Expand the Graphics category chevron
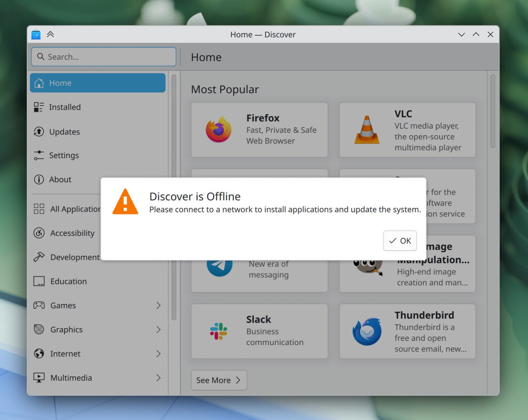Viewport: 528px width, 420px height. [158, 329]
